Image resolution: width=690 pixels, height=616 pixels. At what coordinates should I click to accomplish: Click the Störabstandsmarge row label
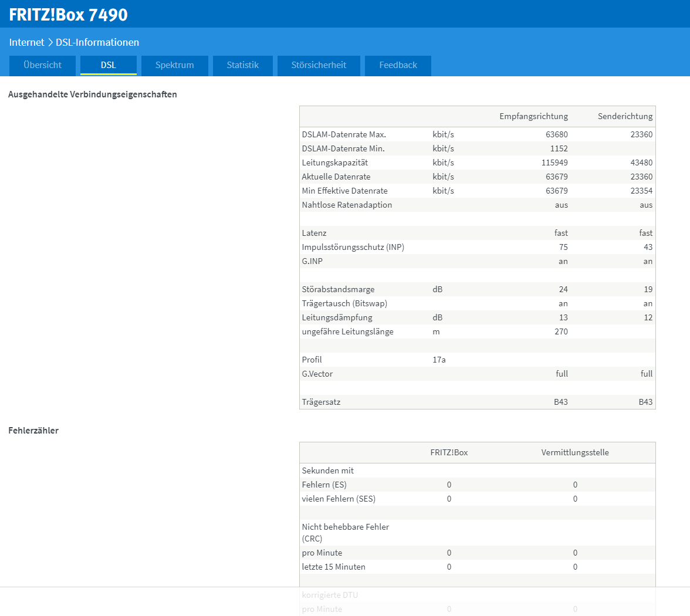pos(338,290)
